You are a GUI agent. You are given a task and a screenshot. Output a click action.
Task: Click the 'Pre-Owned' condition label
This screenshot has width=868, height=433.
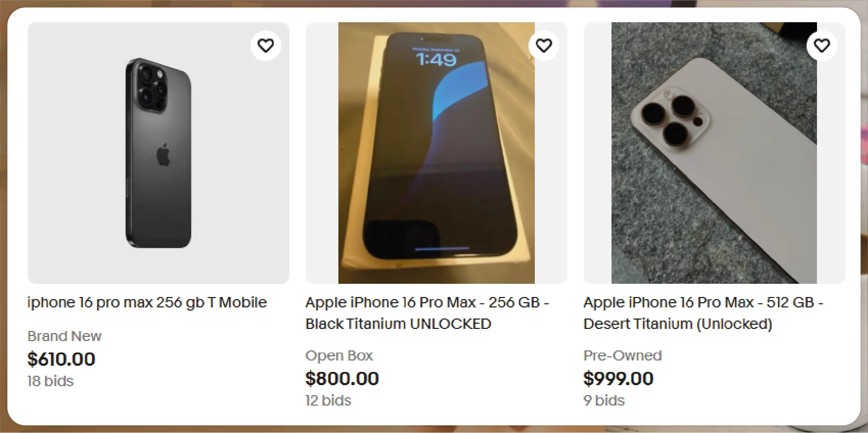(x=623, y=356)
